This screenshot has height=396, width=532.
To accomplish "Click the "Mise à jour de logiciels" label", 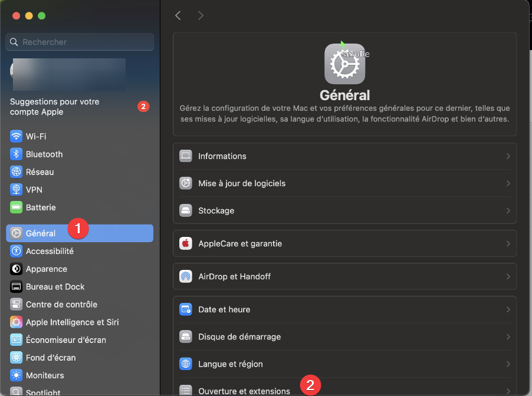I will pos(242,183).
